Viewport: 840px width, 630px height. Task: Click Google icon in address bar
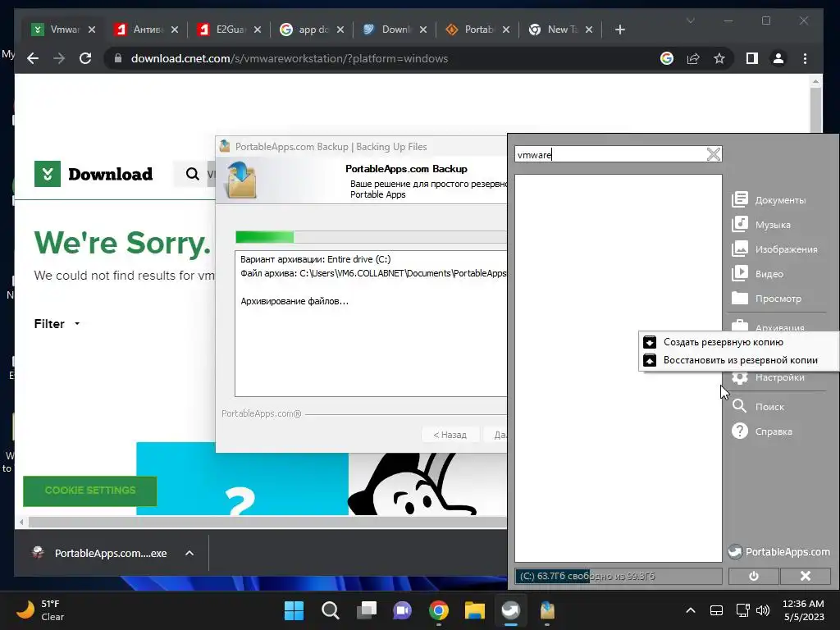[x=666, y=58]
